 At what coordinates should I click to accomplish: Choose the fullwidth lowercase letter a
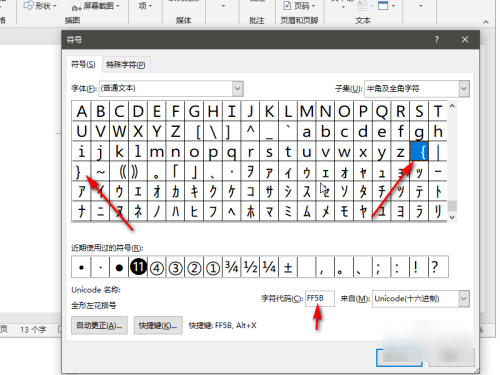[x=307, y=132]
